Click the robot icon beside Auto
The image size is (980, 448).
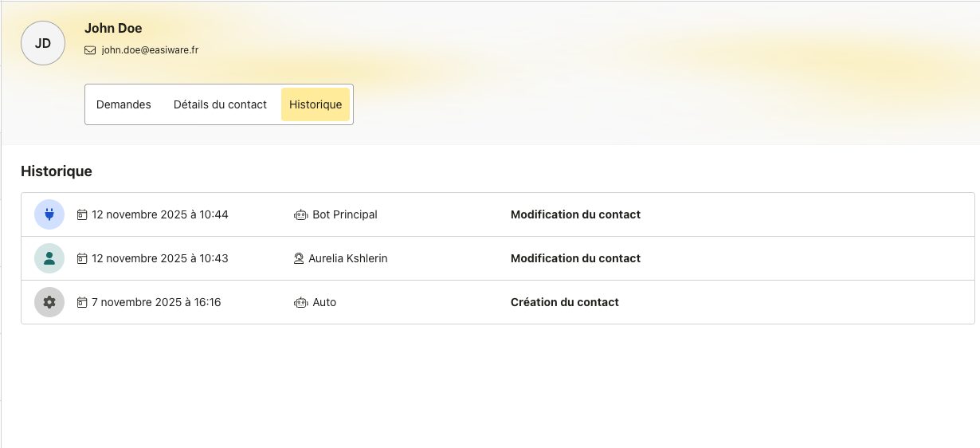[x=300, y=302]
